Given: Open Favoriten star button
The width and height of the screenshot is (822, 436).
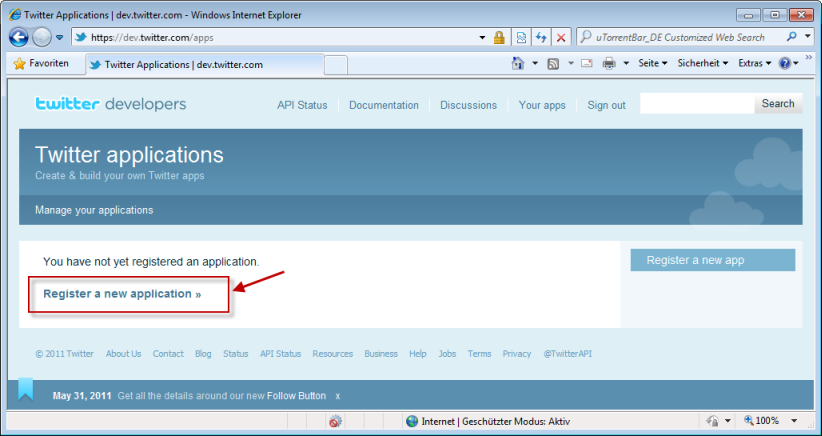Looking at the screenshot, I should click(x=42, y=63).
